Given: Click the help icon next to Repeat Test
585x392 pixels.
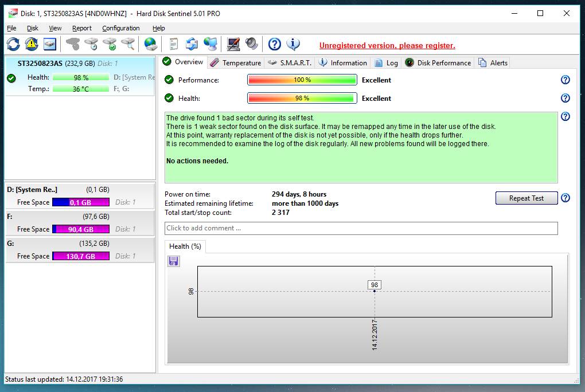Looking at the screenshot, I should coord(565,198).
